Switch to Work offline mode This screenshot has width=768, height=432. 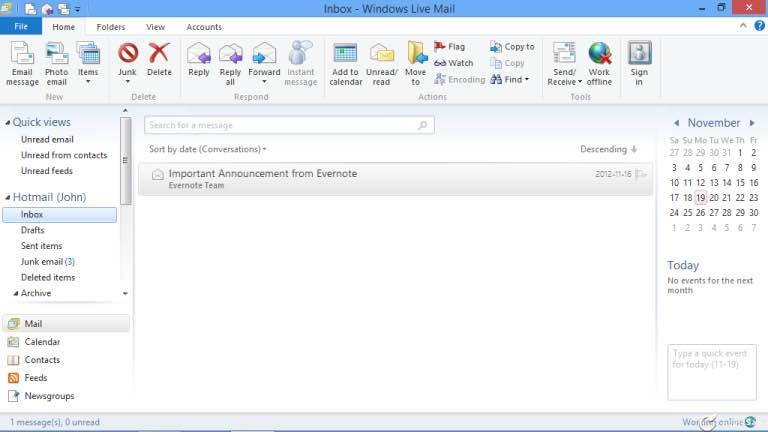point(600,64)
